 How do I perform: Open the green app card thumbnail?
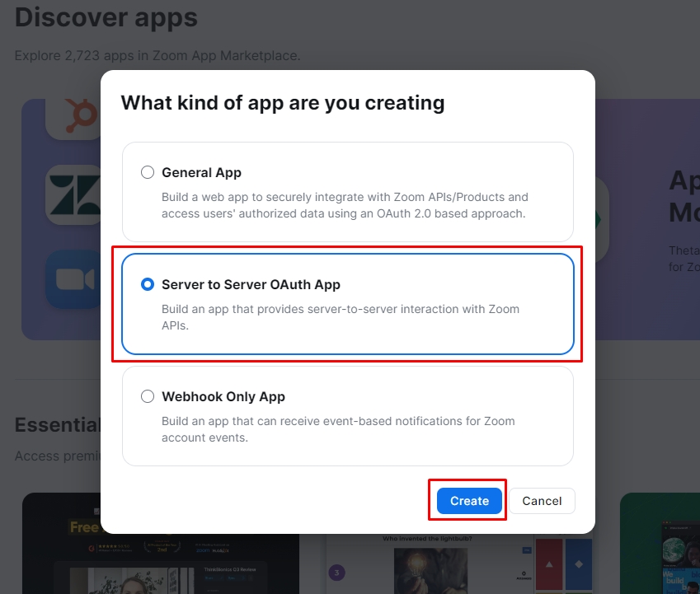pyautogui.click(x=660, y=544)
